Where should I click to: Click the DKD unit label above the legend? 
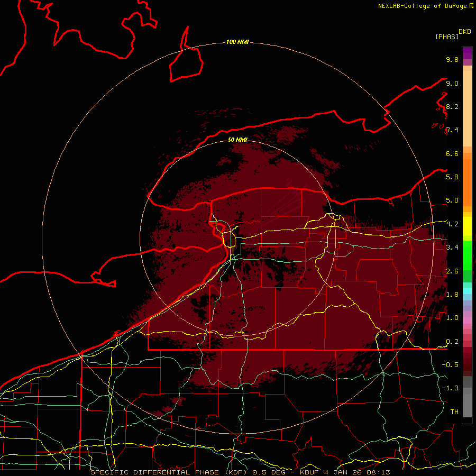coord(464,32)
